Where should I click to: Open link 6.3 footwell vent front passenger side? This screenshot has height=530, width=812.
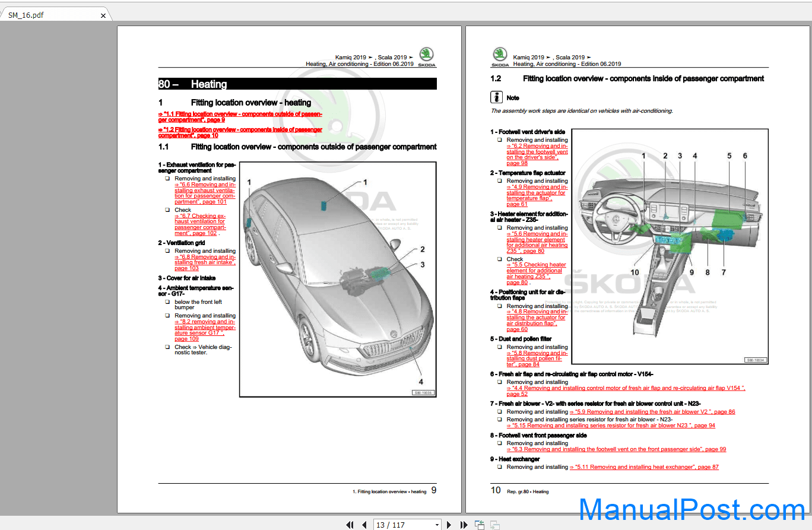(616, 449)
